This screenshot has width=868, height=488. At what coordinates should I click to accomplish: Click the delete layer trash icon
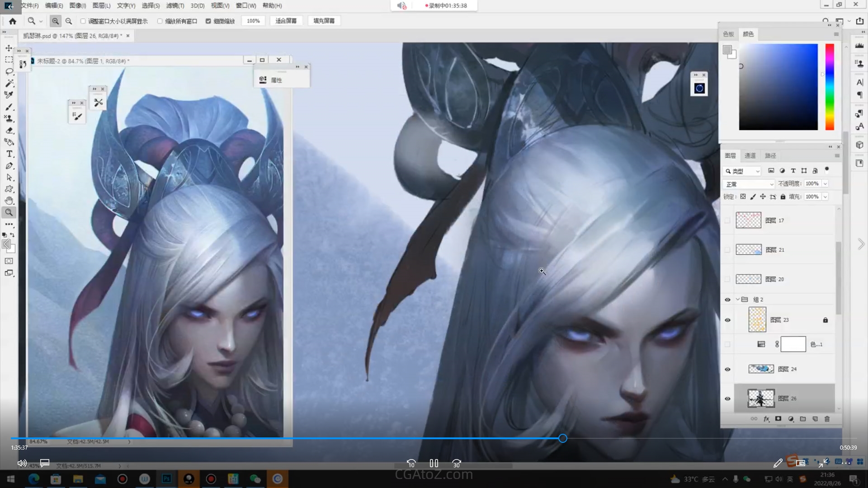coord(827,419)
